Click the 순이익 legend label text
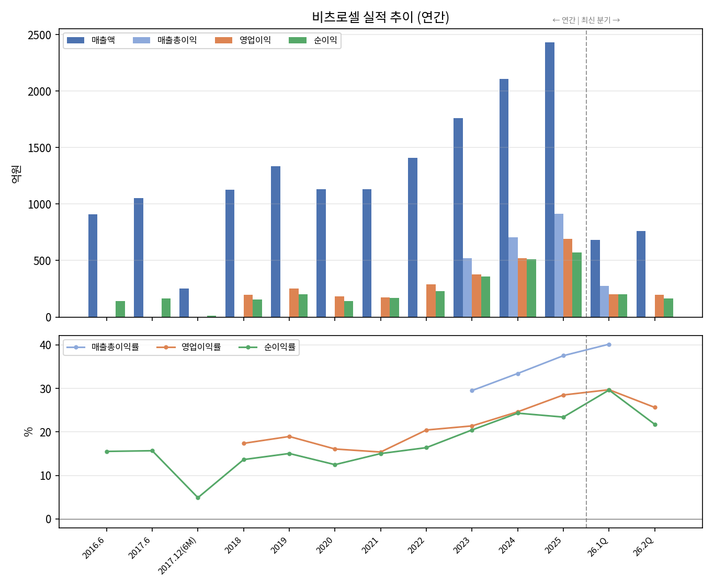The width and height of the screenshot is (714, 588). [x=325, y=41]
